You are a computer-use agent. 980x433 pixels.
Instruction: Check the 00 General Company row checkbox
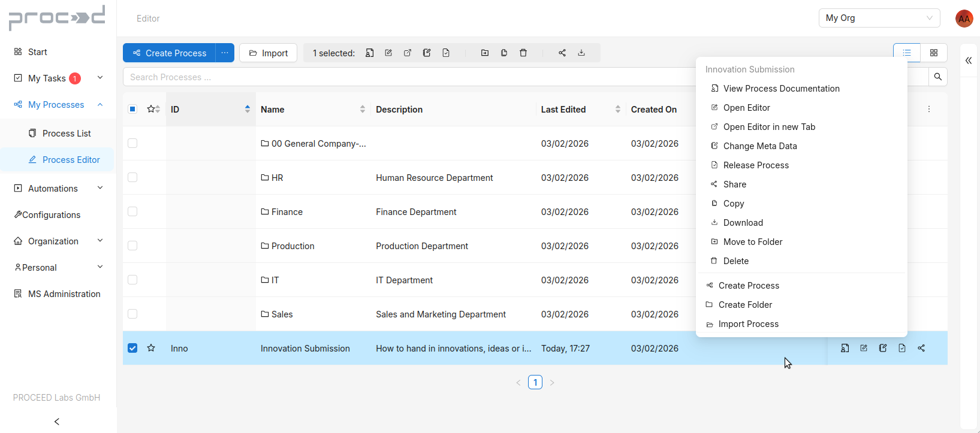click(x=132, y=143)
